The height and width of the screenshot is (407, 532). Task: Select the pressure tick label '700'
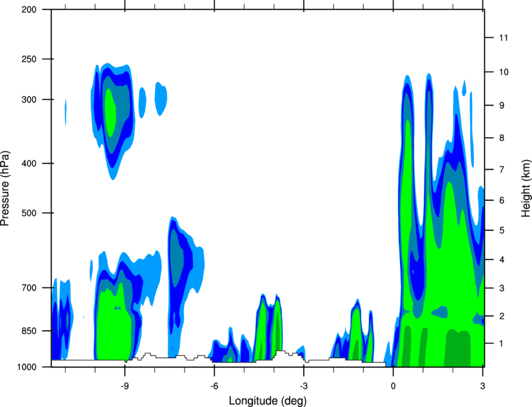pyautogui.click(x=29, y=288)
